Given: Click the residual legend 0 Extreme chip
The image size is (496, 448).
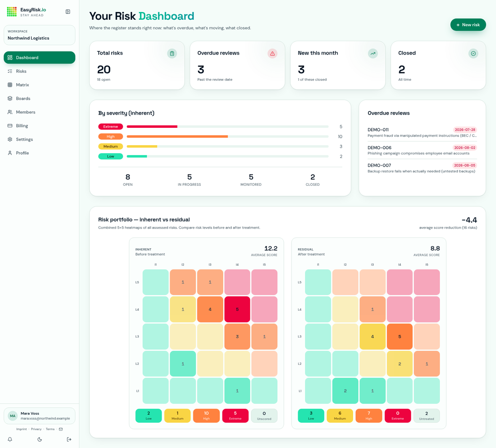Looking at the screenshot, I should pos(398,415).
